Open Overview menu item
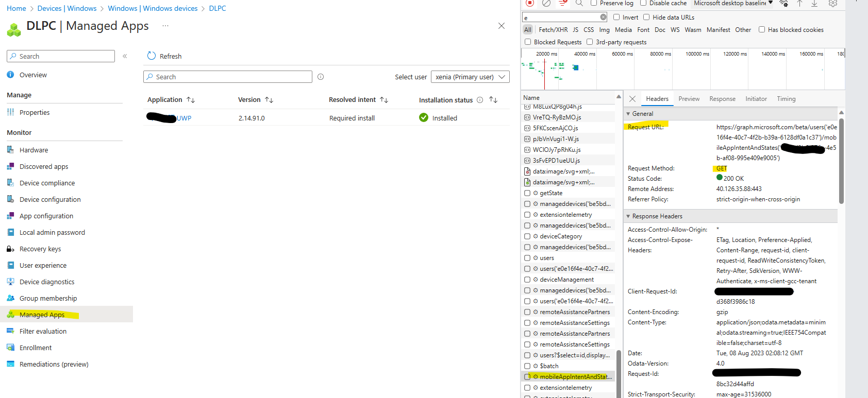 33,75
